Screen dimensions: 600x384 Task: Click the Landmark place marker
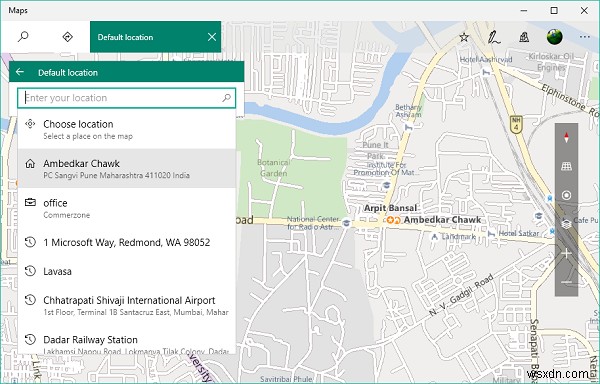click(x=434, y=237)
